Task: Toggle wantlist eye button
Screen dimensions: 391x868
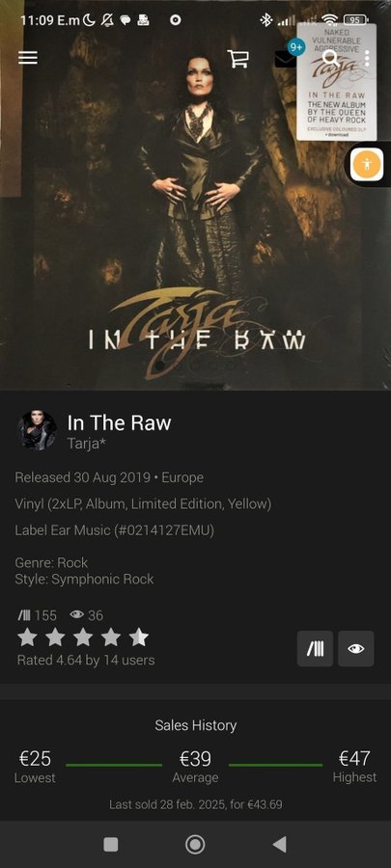Action: (x=356, y=649)
